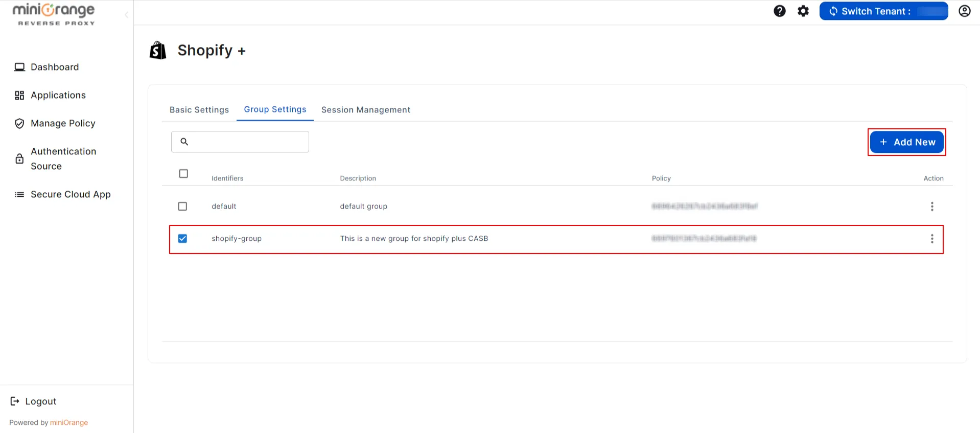Click the Switch Tenant button

tap(883, 11)
